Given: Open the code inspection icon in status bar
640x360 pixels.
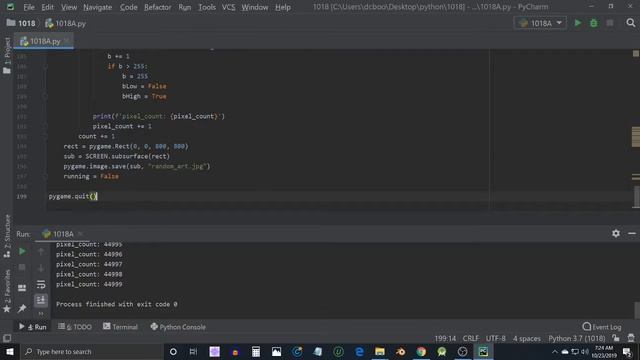Looking at the screenshot, I should [631, 338].
